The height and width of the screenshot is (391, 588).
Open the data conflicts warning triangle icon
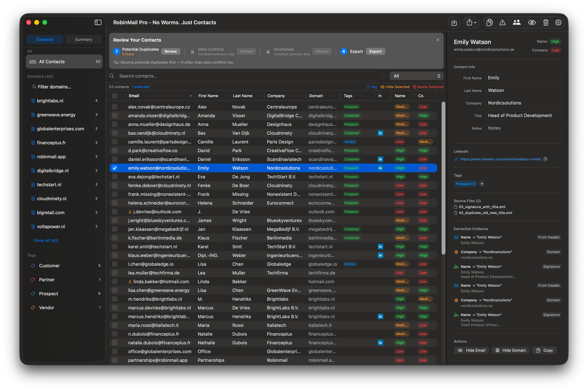point(503,22)
